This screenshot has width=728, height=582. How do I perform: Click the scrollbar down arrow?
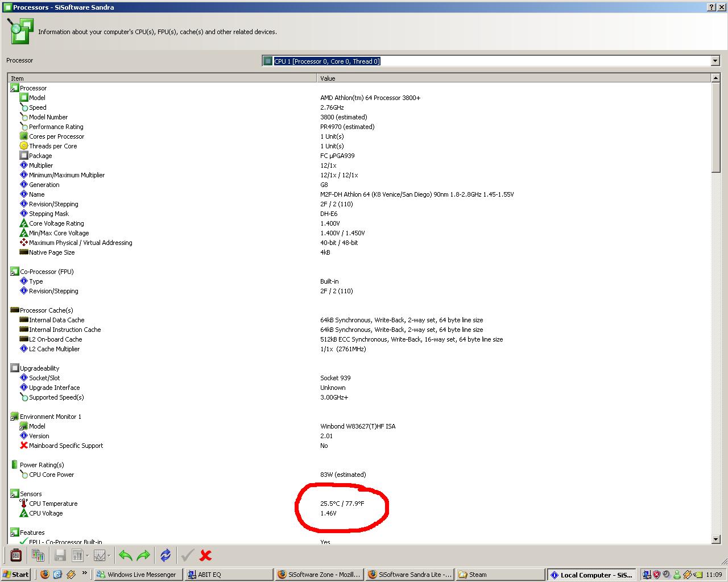click(x=716, y=539)
